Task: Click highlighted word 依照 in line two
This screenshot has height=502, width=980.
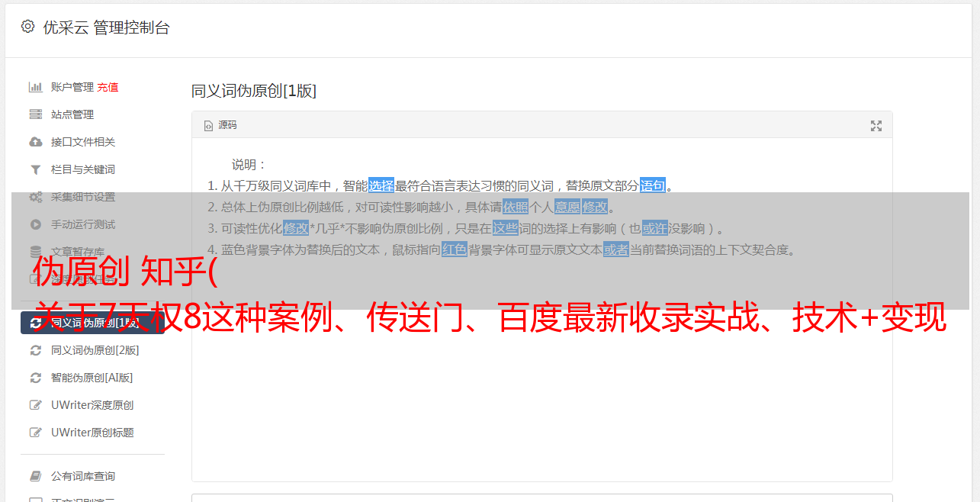Action: (516, 207)
